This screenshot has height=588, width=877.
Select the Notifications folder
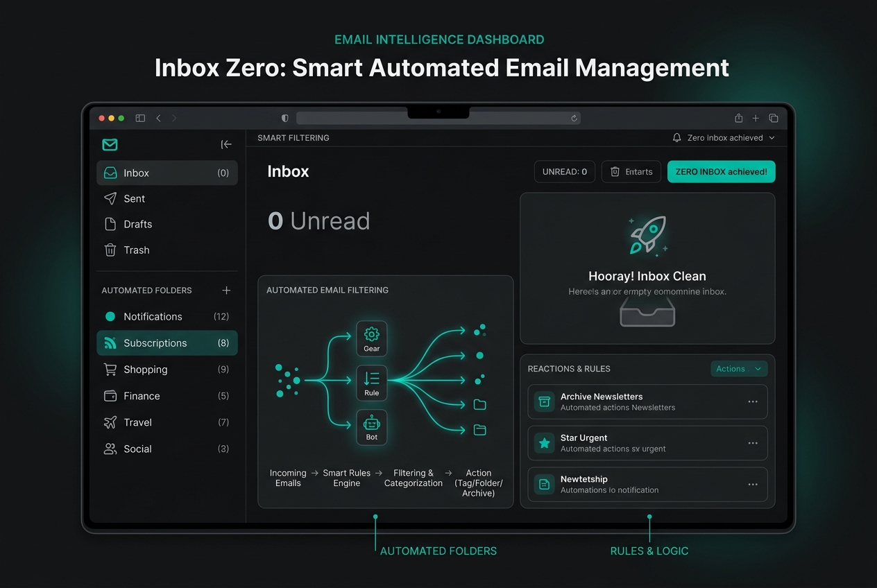point(167,317)
